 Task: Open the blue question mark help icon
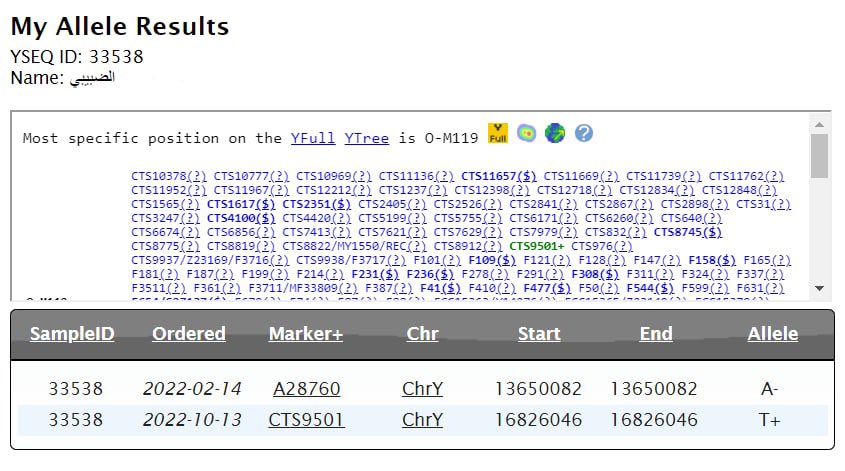(584, 133)
